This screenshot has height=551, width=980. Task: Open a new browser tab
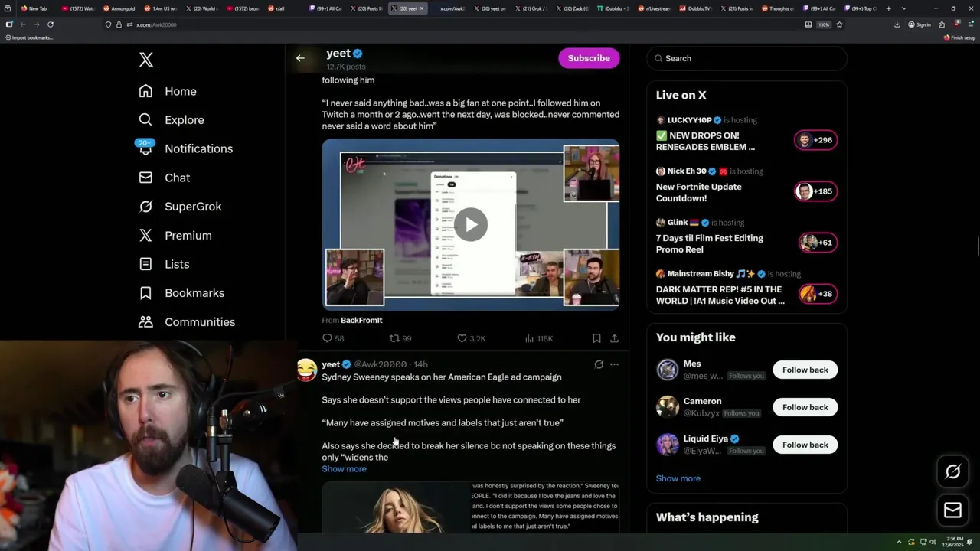pyautogui.click(x=888, y=8)
